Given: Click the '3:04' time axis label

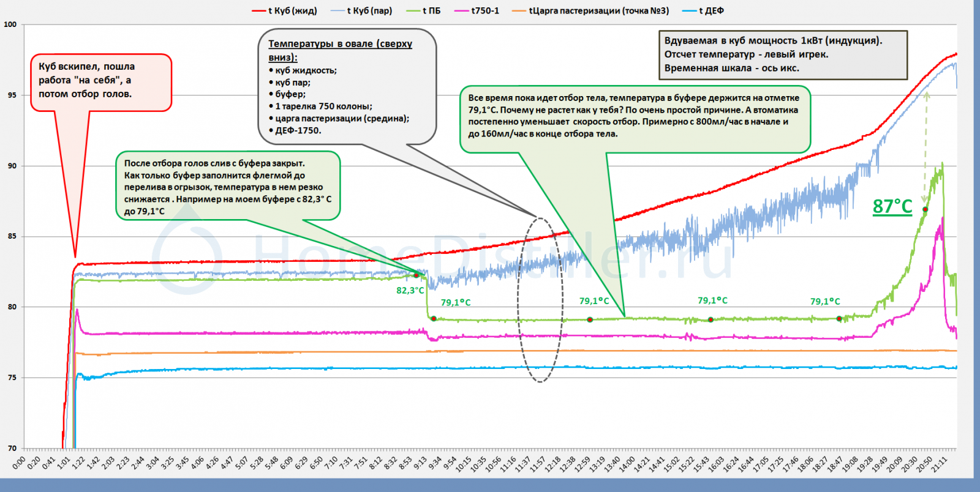Looking at the screenshot, I should (x=153, y=463).
